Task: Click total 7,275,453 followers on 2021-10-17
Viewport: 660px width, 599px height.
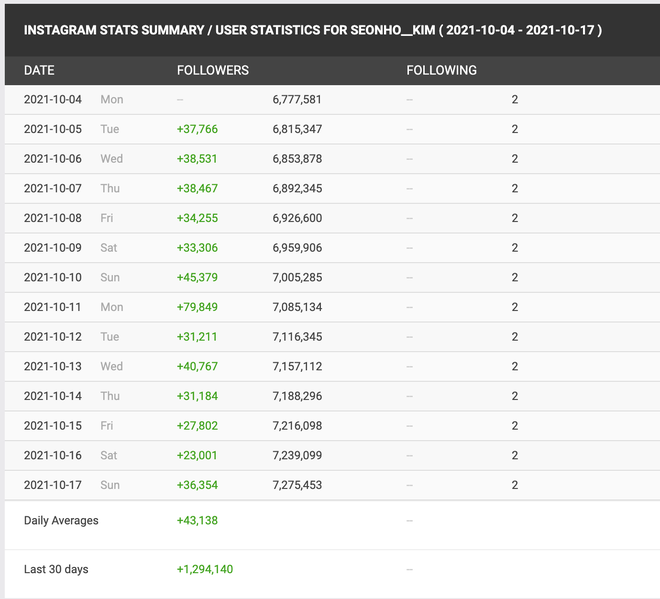Action: (297, 485)
